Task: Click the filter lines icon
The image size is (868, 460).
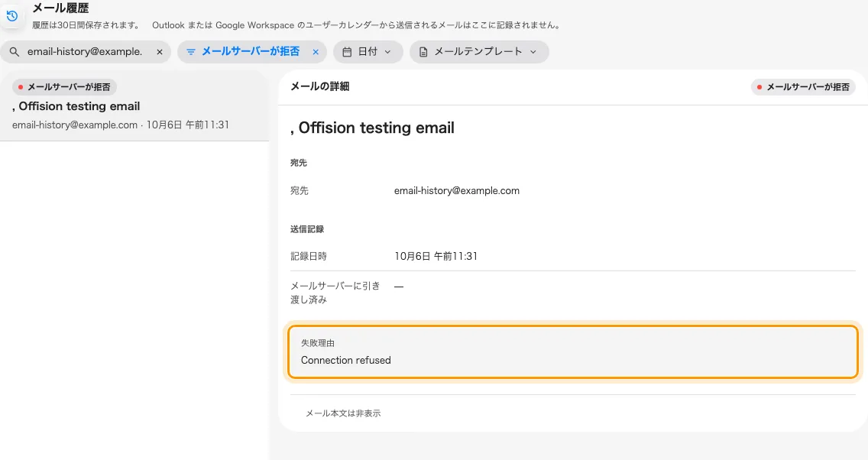Action: (x=191, y=52)
